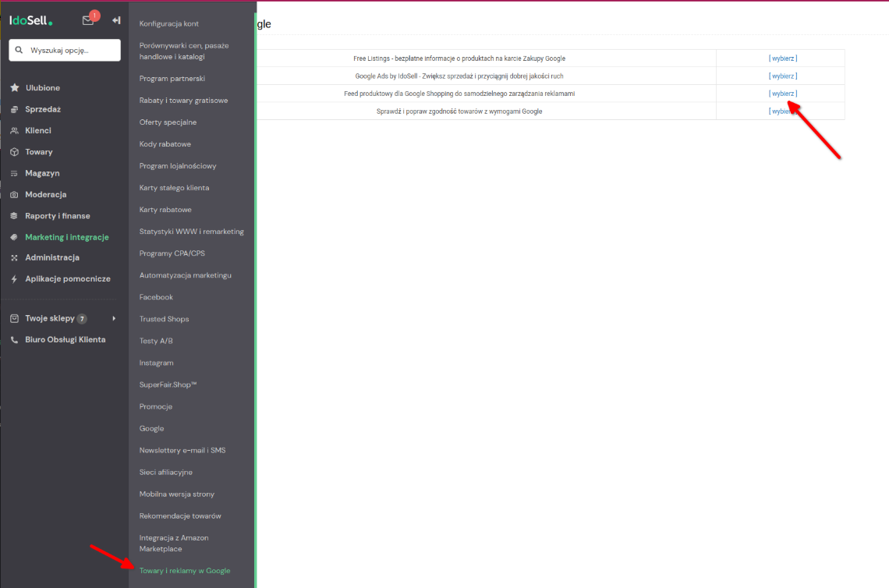
Task: Select Google submenu item
Action: pyautogui.click(x=151, y=429)
